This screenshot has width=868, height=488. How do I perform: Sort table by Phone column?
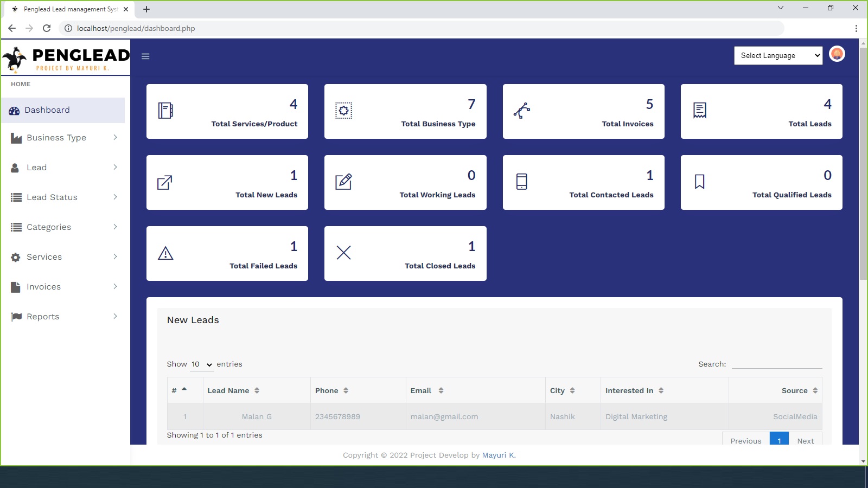coord(358,390)
